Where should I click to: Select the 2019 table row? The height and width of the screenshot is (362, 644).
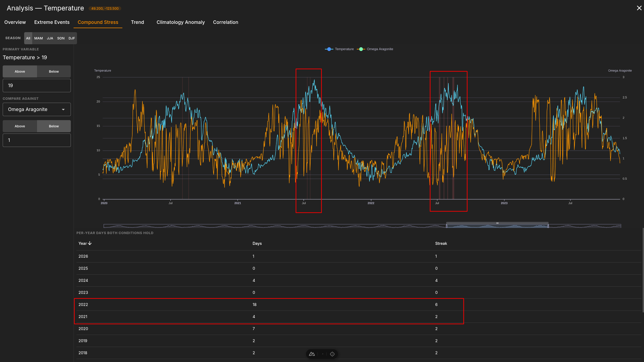[358, 341]
